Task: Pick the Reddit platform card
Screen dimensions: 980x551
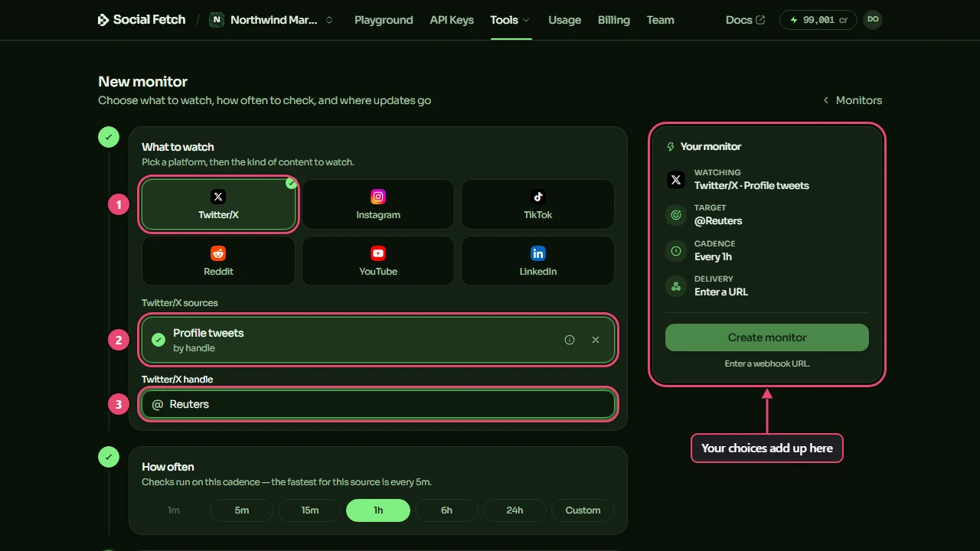Action: tap(218, 261)
